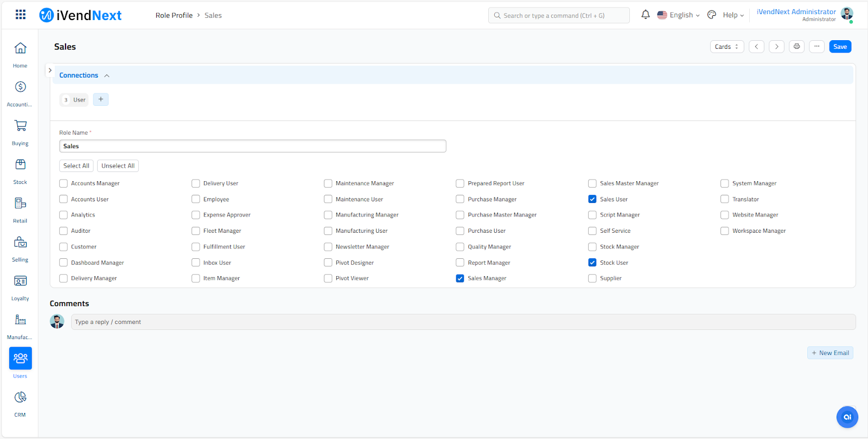
Task: Click the Role Name input field
Action: pos(252,146)
